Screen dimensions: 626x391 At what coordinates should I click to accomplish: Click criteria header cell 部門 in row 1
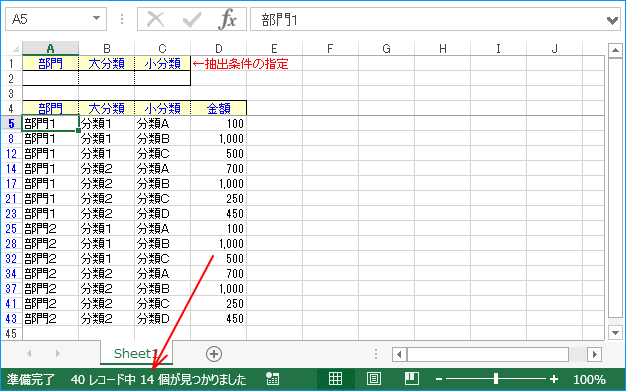point(51,64)
